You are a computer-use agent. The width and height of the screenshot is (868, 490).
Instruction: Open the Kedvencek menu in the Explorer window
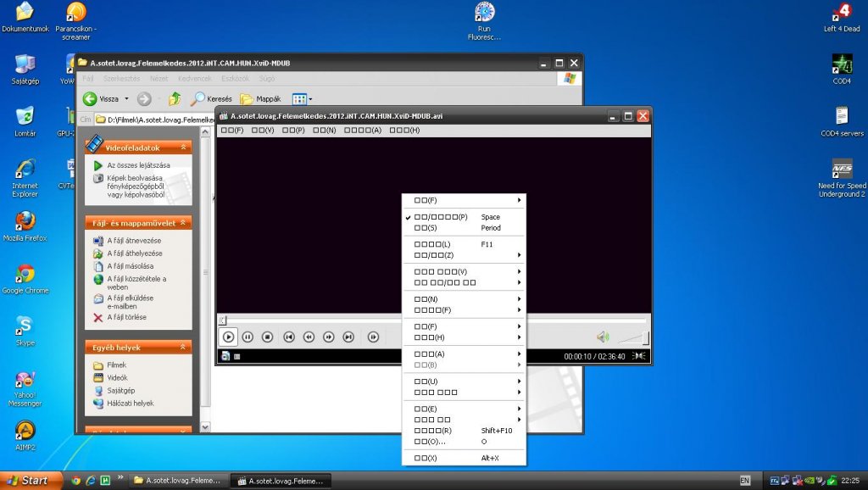tap(195, 79)
